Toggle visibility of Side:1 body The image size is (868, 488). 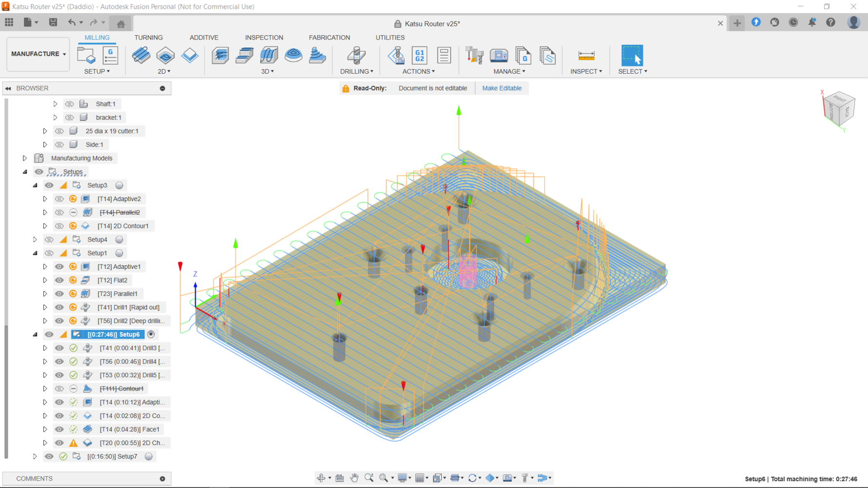[59, 144]
